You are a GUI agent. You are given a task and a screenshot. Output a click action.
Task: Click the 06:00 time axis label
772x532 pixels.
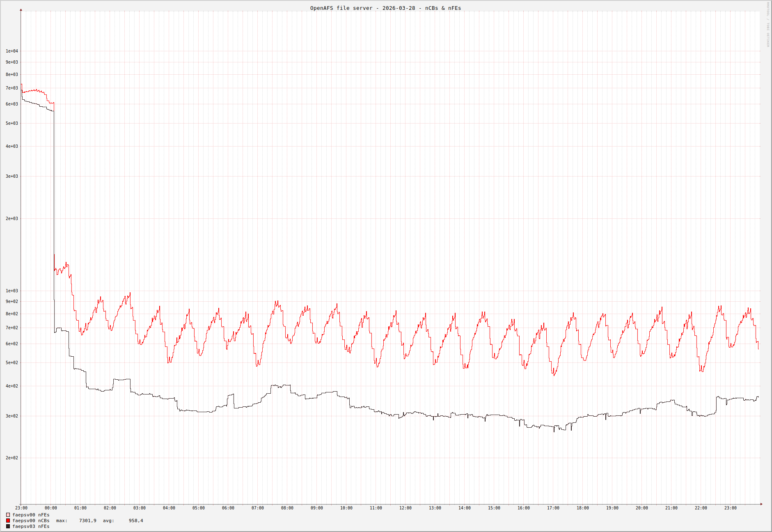pos(228,508)
